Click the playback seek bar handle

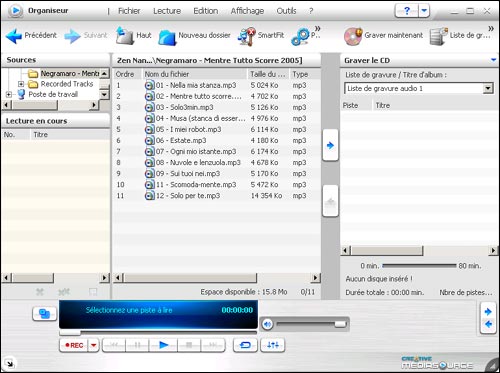70,332
